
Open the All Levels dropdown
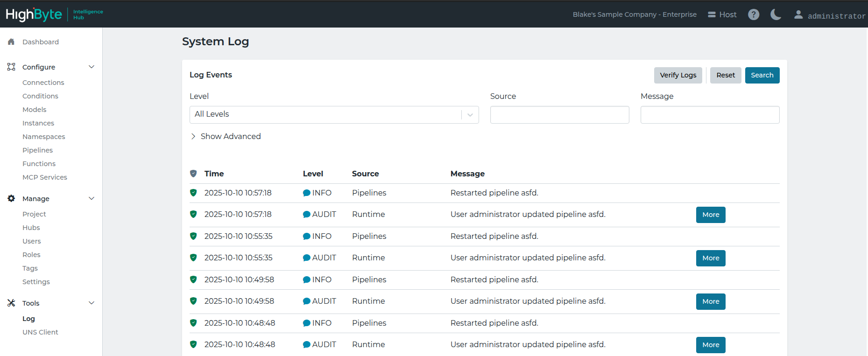334,115
